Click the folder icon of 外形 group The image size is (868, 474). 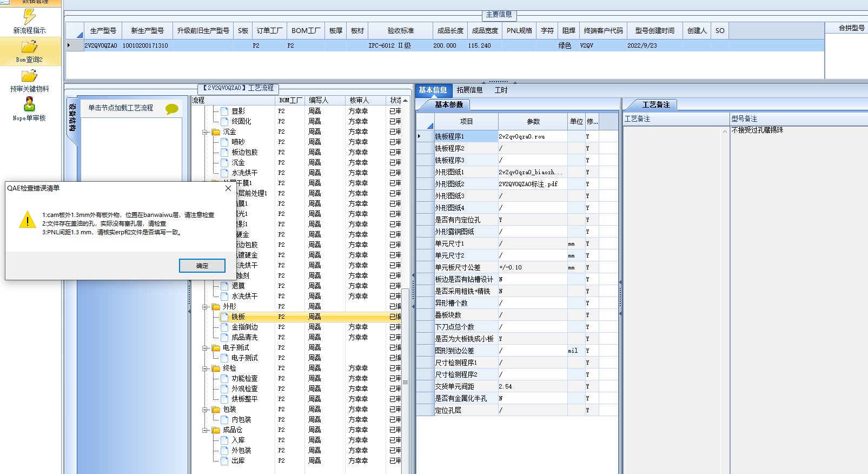[x=216, y=306]
